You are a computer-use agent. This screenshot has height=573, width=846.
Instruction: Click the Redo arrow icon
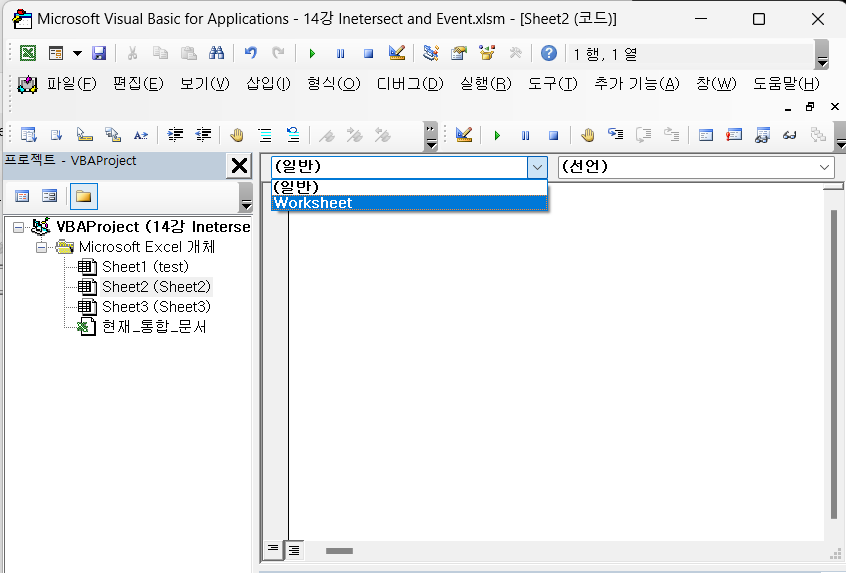278,53
